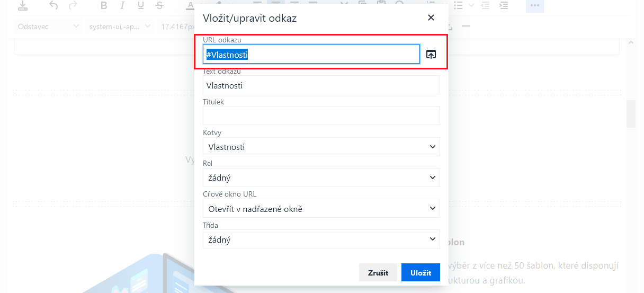
Task: Toggle underline formatting in the toolbar
Action: 140,6
